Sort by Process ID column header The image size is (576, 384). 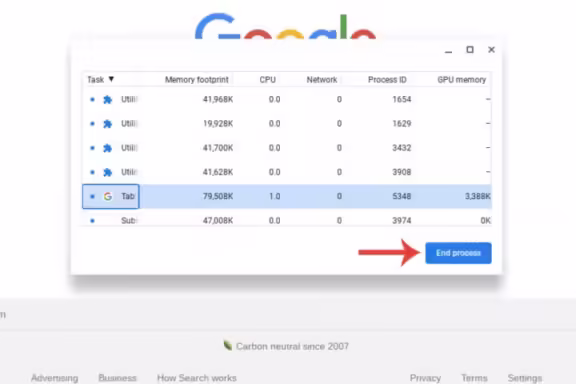coord(387,79)
